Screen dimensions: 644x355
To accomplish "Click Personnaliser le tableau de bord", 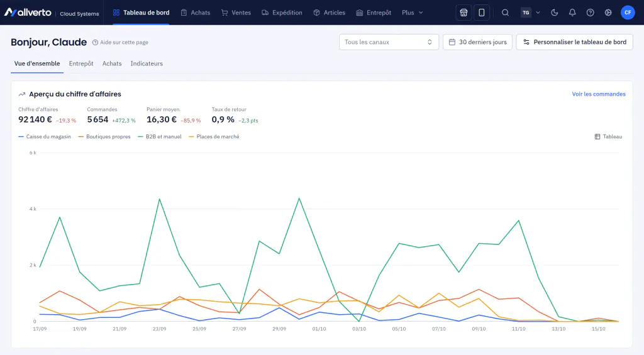I will click(x=574, y=42).
